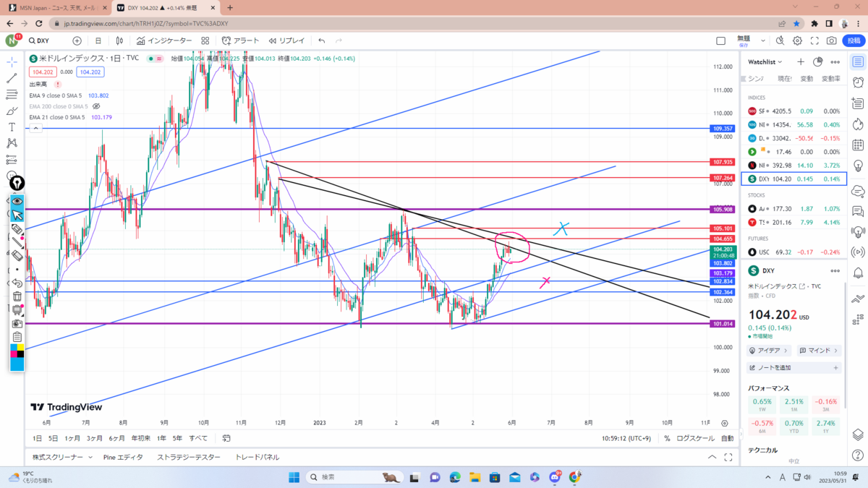Open the layout templates grid icon

click(x=205, y=40)
